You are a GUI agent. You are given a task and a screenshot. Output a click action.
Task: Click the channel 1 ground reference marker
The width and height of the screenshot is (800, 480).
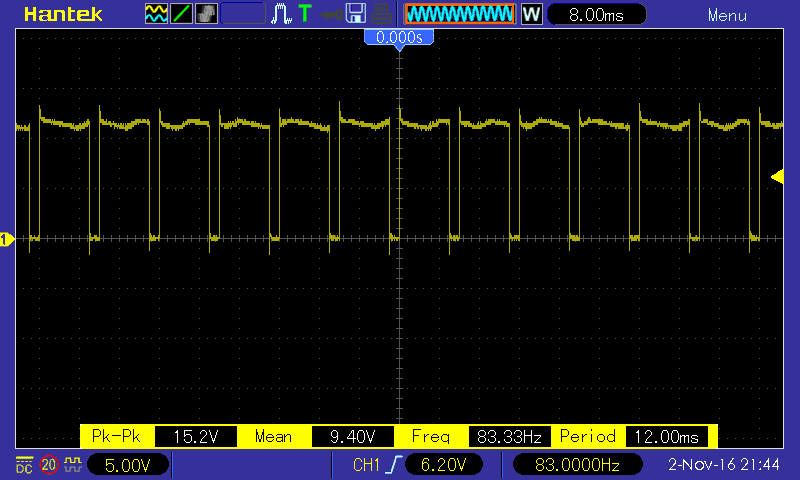click(7, 239)
